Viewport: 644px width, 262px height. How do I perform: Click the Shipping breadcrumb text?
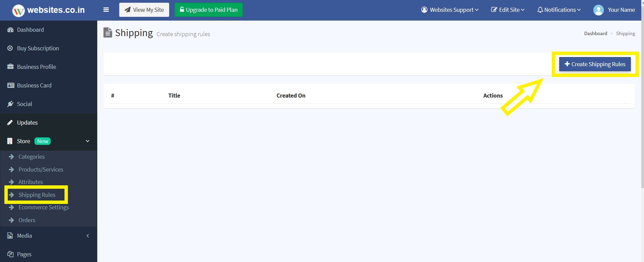[x=625, y=33]
